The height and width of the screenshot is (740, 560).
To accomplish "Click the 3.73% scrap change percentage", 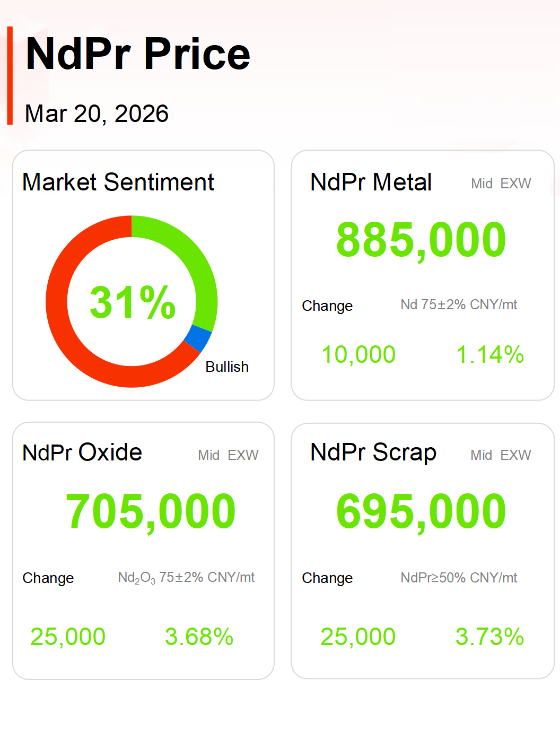I will pos(489,637).
